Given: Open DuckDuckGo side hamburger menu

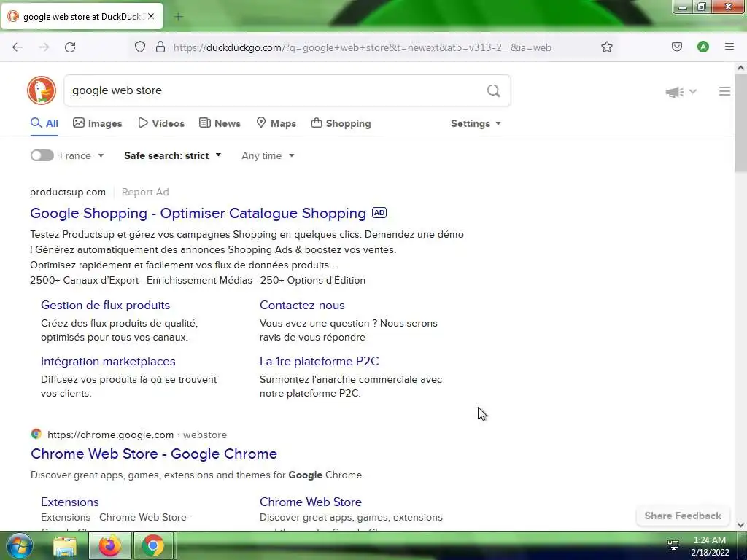Looking at the screenshot, I should (x=724, y=91).
